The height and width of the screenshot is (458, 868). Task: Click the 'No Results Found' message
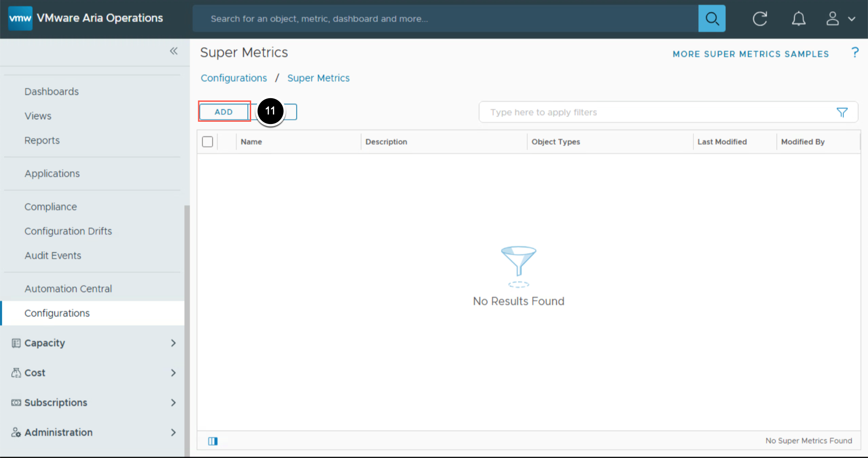pos(519,301)
